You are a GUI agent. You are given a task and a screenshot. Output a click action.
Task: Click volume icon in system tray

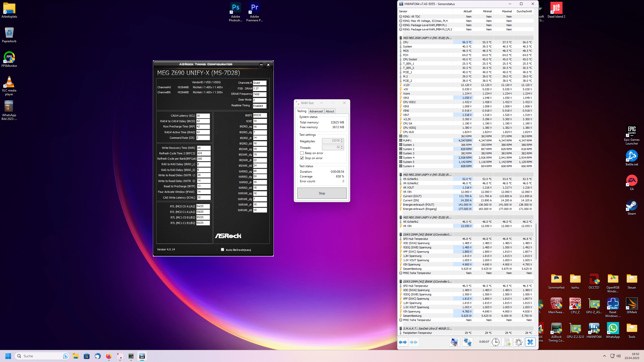(x=619, y=356)
